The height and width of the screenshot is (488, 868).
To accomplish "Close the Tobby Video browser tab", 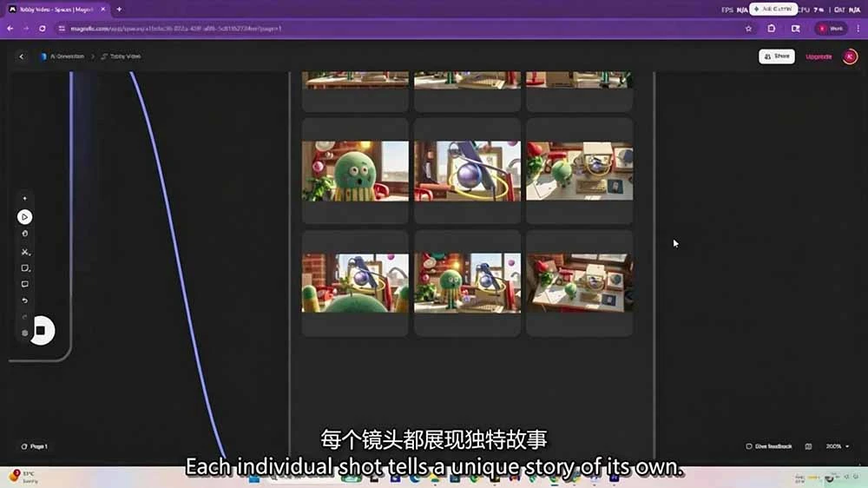I will tap(103, 10).
